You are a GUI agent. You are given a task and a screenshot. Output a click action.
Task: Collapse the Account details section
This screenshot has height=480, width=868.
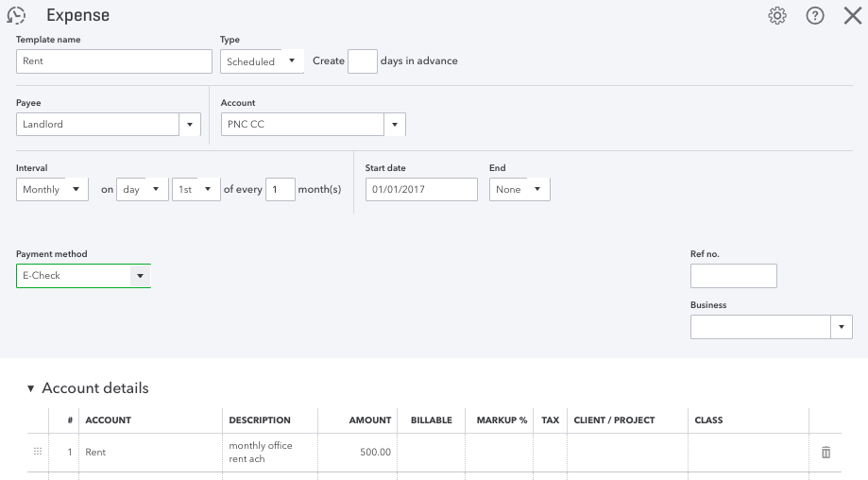pos(30,388)
